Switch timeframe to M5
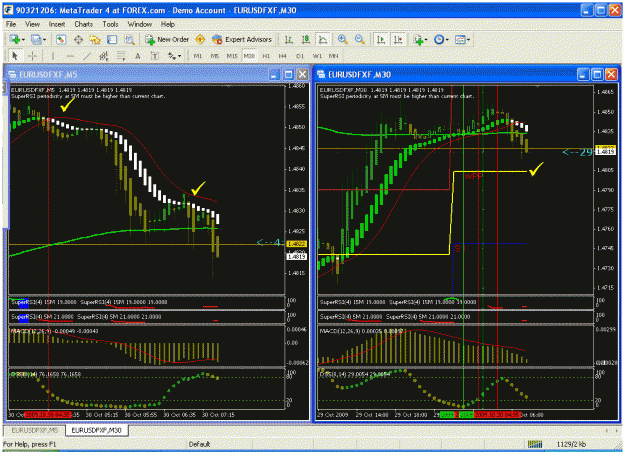Image resolution: width=625 pixels, height=452 pixels. (215, 56)
